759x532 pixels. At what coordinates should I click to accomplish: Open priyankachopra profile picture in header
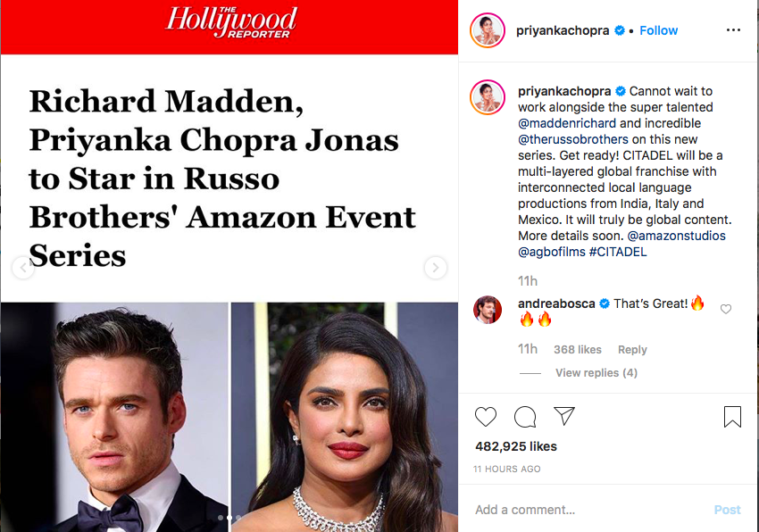click(x=488, y=30)
